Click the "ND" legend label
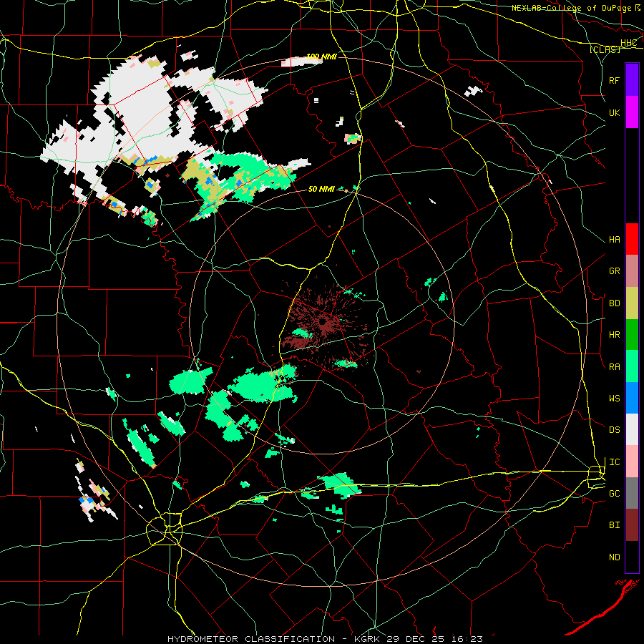Image resolution: width=644 pixels, height=644 pixels. pyautogui.click(x=614, y=557)
